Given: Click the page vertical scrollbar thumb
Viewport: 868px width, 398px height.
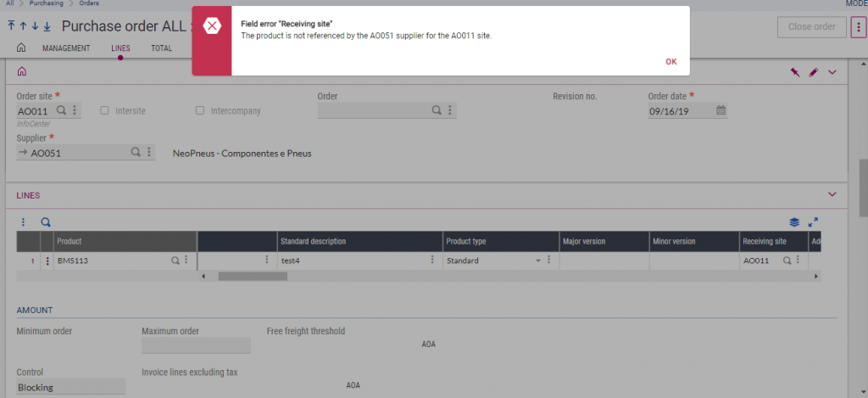Looking at the screenshot, I should (863, 188).
